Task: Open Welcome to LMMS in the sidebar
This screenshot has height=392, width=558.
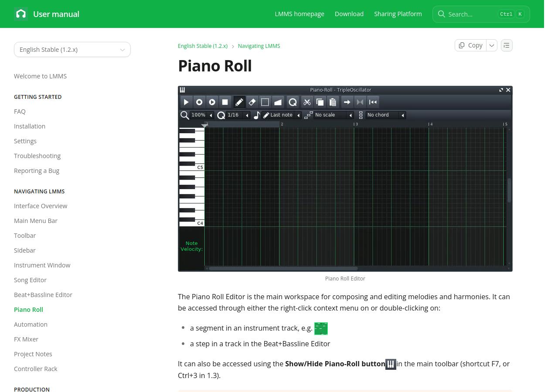Action: (x=40, y=76)
